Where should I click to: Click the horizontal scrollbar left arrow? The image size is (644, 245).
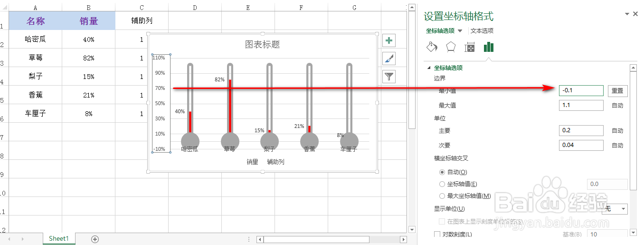260,239
